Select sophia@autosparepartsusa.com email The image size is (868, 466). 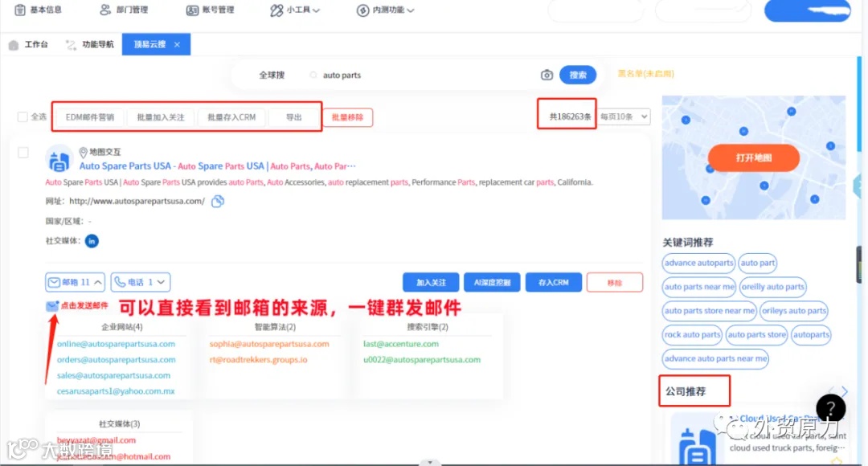coord(269,344)
